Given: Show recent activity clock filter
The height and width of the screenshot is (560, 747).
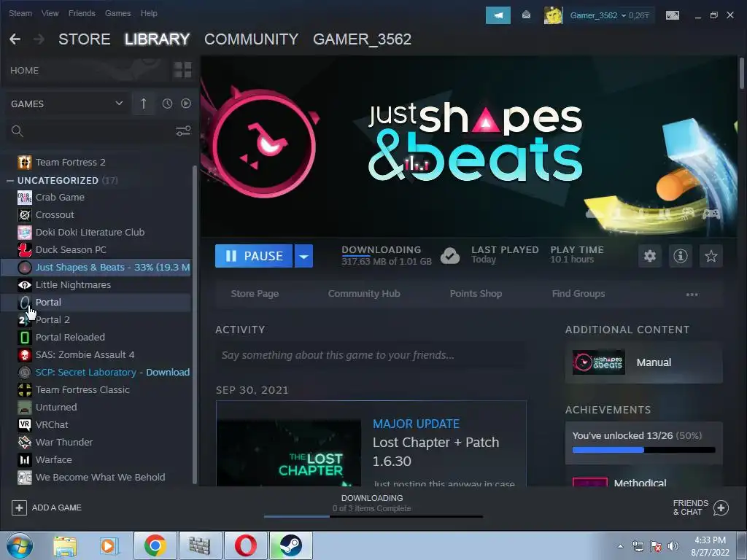Looking at the screenshot, I should (167, 104).
